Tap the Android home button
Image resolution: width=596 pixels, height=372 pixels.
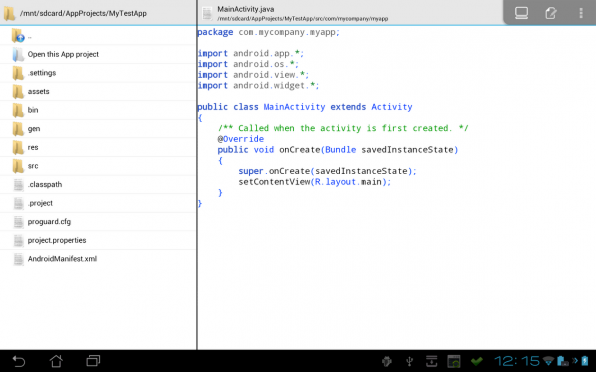(56, 361)
